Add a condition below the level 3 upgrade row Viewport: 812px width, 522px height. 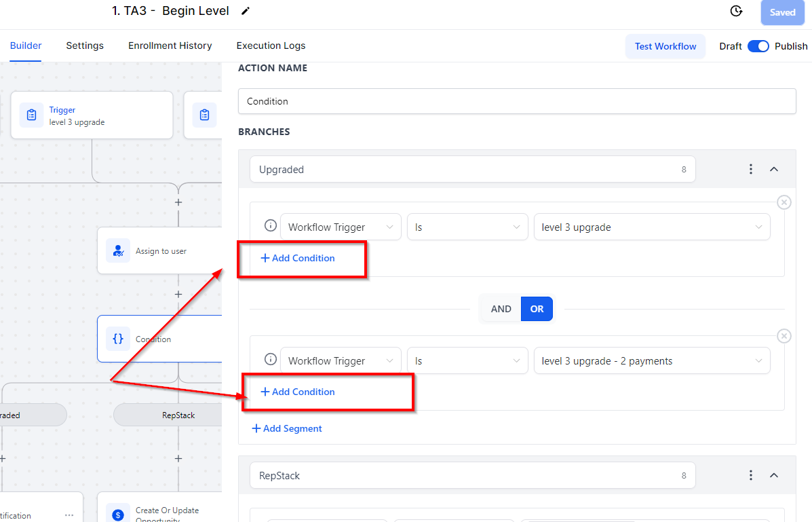click(298, 258)
